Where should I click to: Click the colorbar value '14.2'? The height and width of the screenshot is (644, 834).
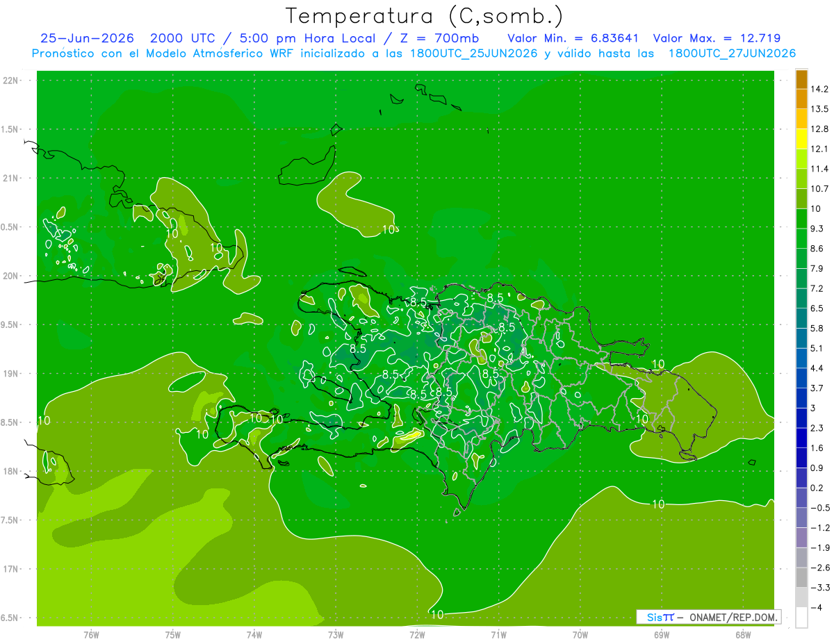[x=820, y=89]
